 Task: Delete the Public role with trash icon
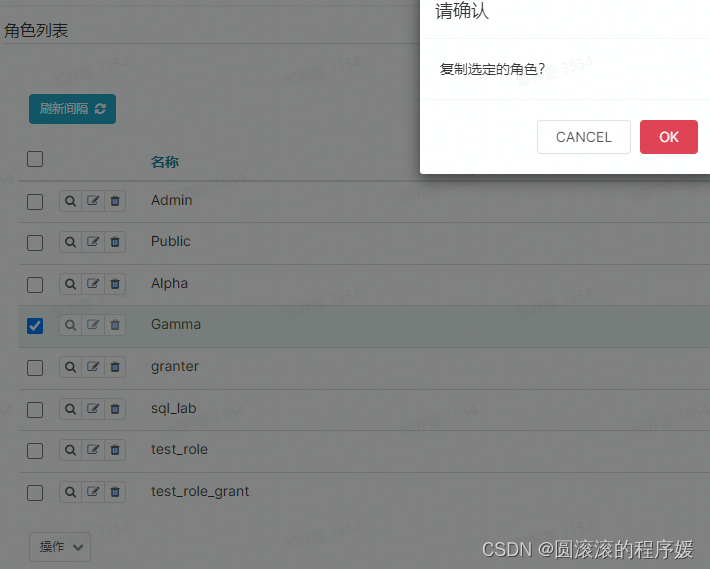(115, 242)
